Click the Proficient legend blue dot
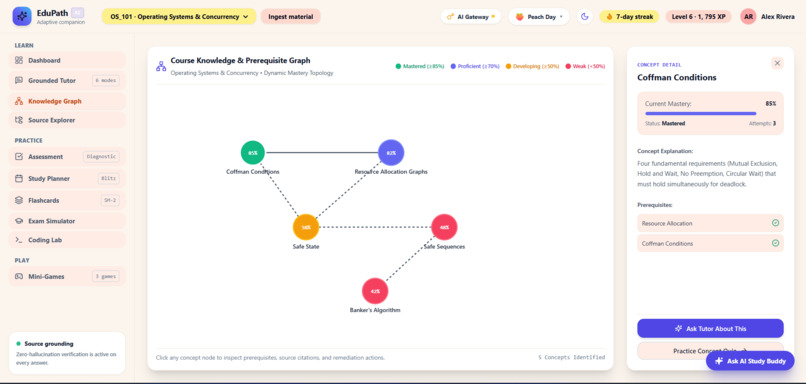This screenshot has height=384, width=806. click(453, 66)
